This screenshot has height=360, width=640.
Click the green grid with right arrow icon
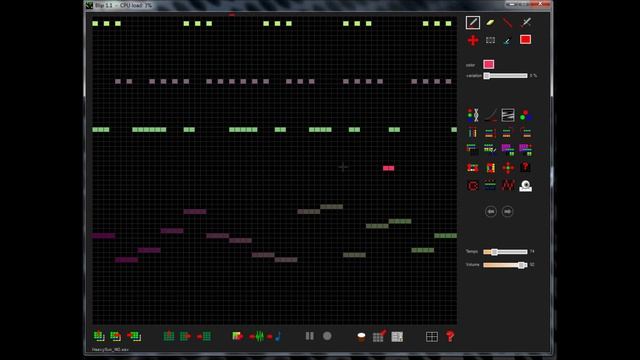coord(185,336)
